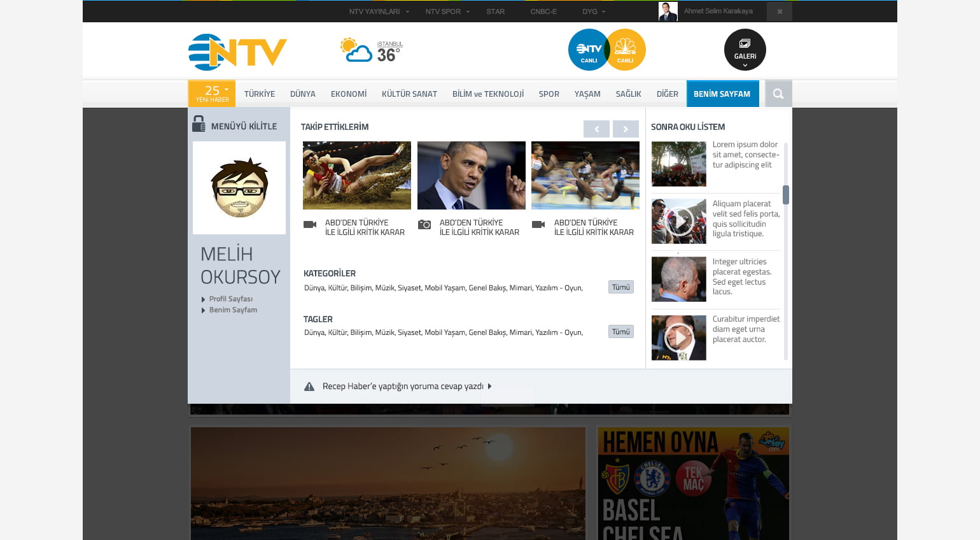Open the Galeri circular icon
The image size is (980, 540).
coord(745,50)
